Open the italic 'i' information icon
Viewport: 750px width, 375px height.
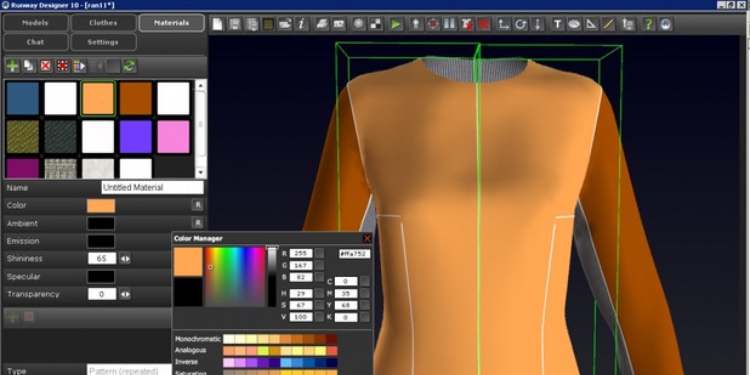[x=301, y=24]
